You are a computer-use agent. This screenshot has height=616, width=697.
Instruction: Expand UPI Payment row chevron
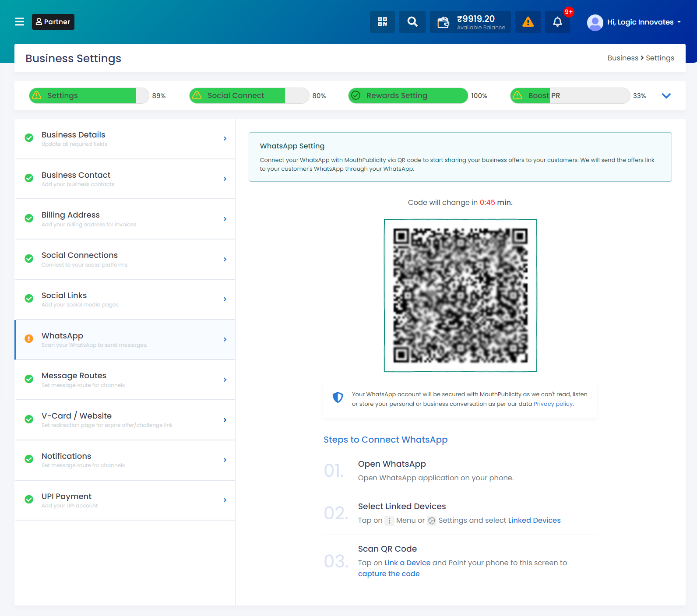coord(225,500)
